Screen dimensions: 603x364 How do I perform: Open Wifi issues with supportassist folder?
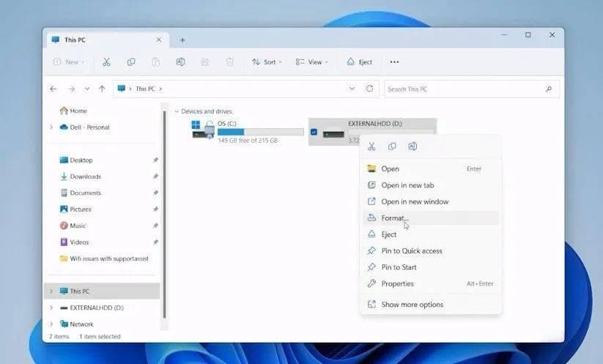pyautogui.click(x=104, y=259)
